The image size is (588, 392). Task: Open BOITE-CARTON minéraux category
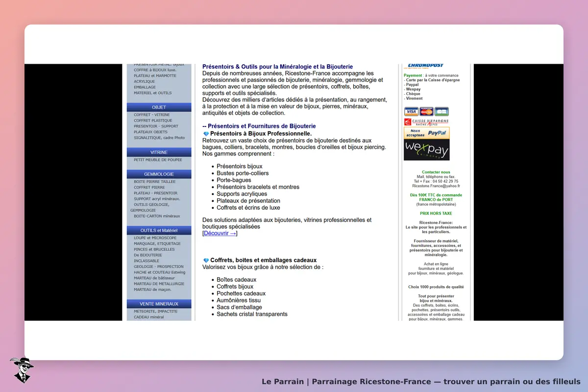coord(157,216)
